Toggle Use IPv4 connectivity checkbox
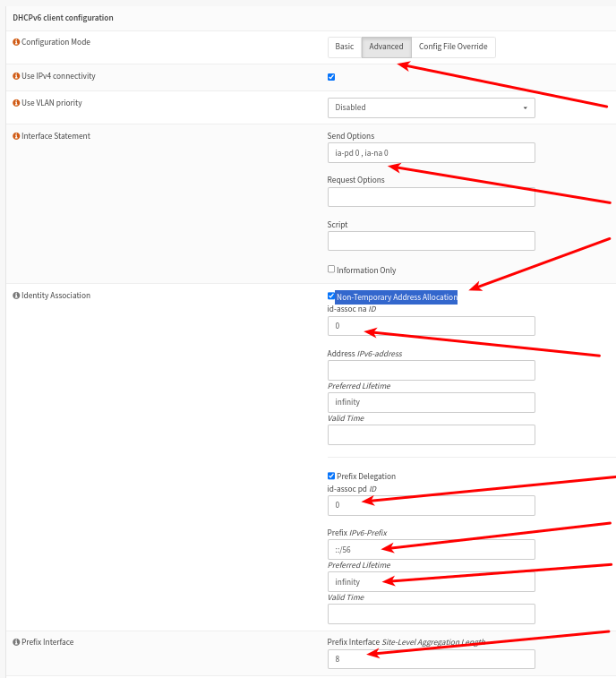 [x=331, y=77]
